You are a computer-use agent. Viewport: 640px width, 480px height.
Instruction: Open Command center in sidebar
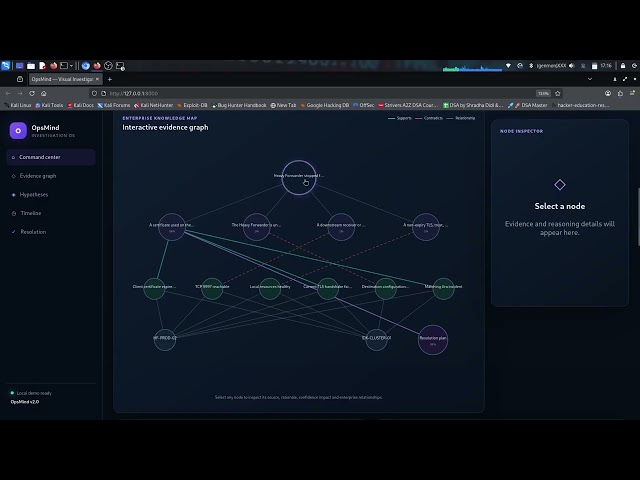click(x=51, y=157)
